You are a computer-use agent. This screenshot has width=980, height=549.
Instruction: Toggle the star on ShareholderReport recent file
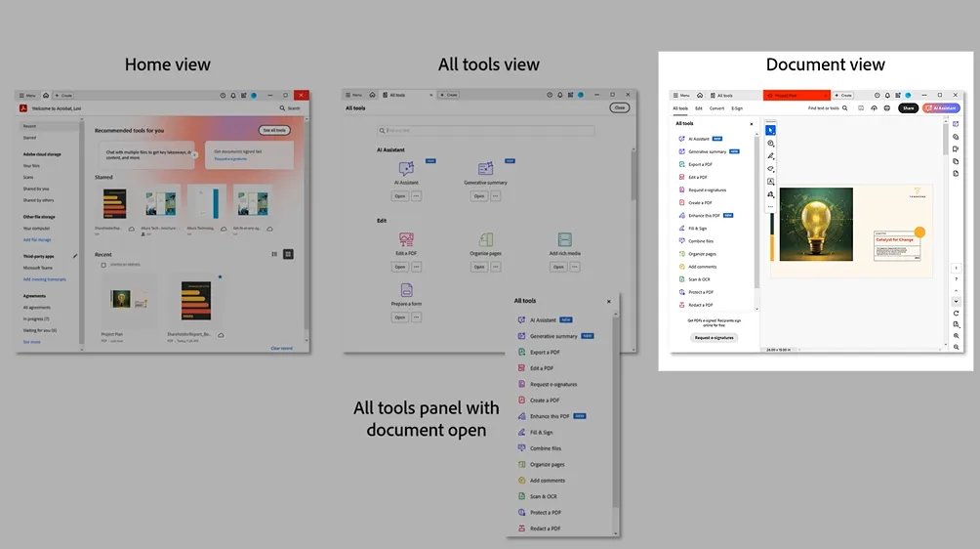tap(220, 276)
